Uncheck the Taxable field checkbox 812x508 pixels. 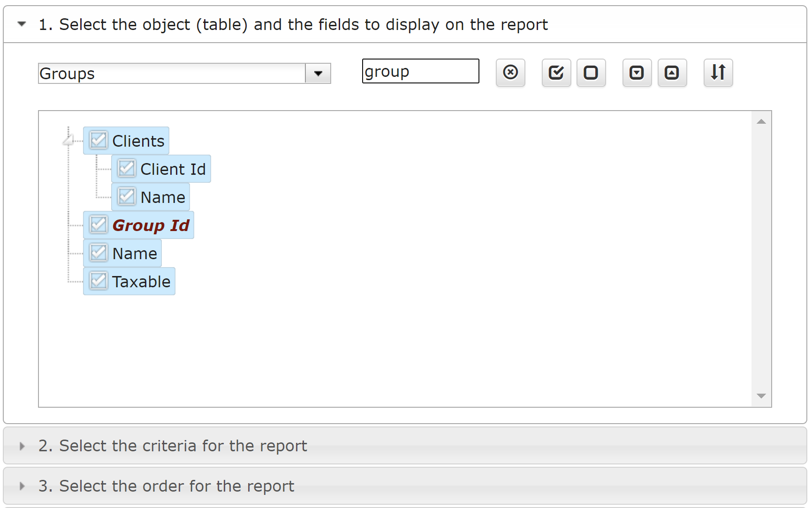click(x=99, y=281)
